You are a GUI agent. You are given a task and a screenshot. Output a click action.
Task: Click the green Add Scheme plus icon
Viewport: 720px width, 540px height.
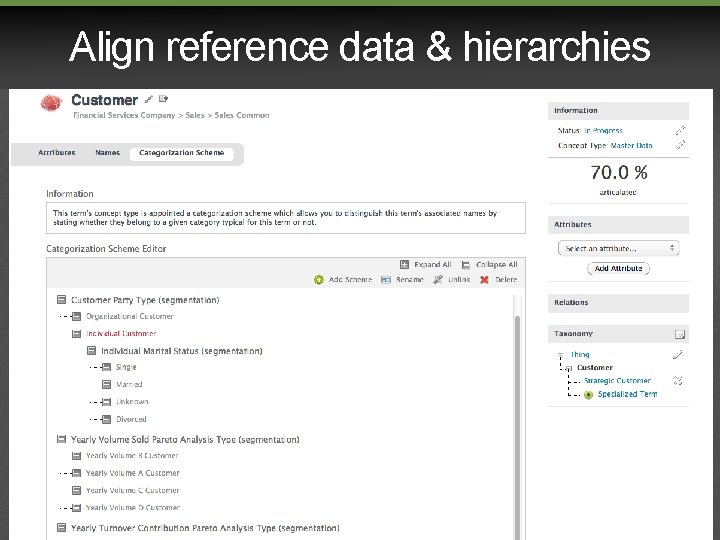point(319,280)
